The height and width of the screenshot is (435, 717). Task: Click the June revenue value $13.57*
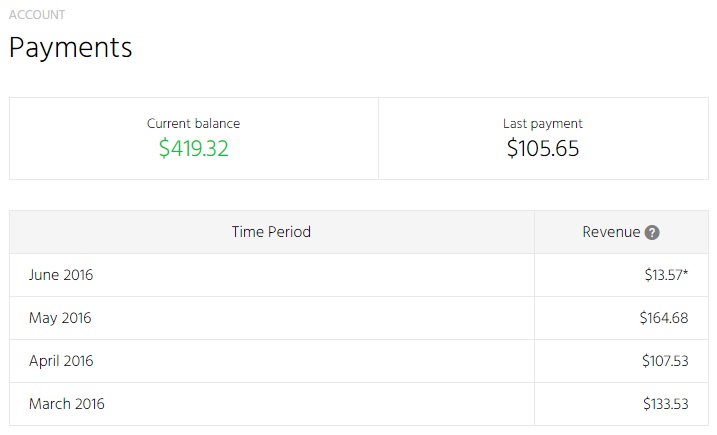[666, 275]
